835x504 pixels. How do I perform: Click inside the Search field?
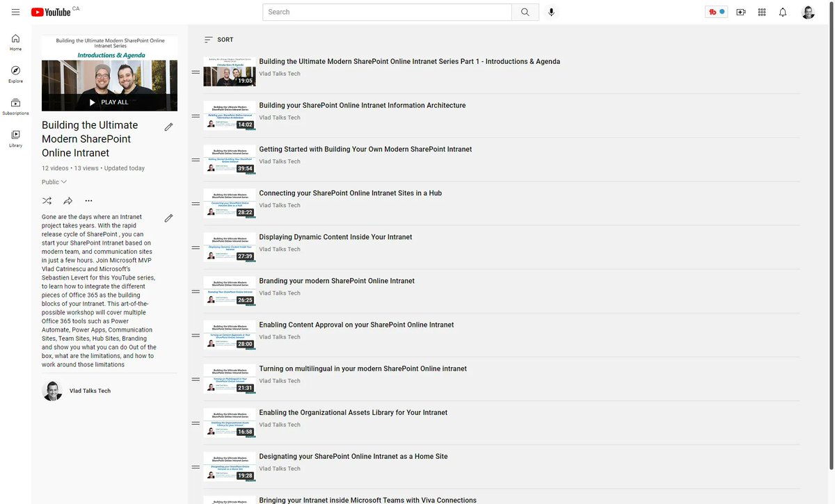coord(388,12)
